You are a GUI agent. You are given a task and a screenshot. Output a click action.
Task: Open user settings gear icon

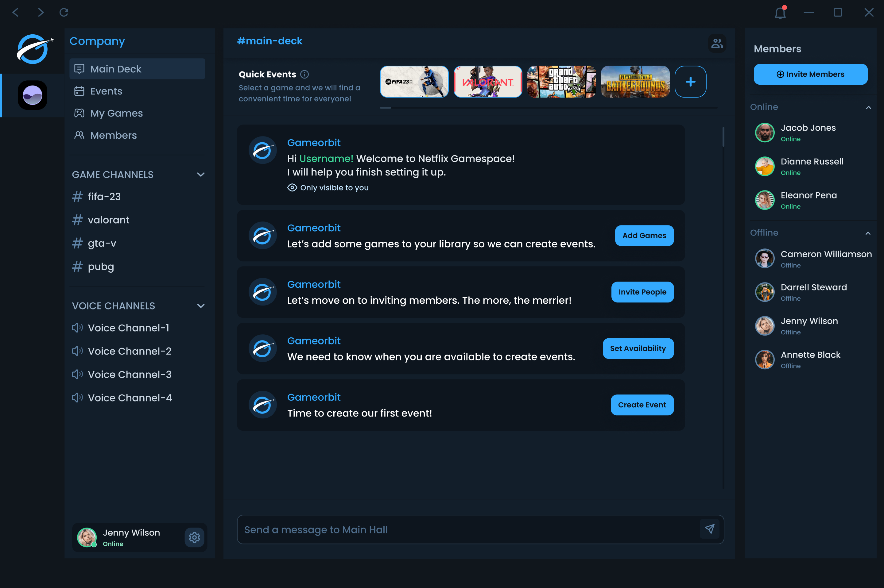coord(194,537)
